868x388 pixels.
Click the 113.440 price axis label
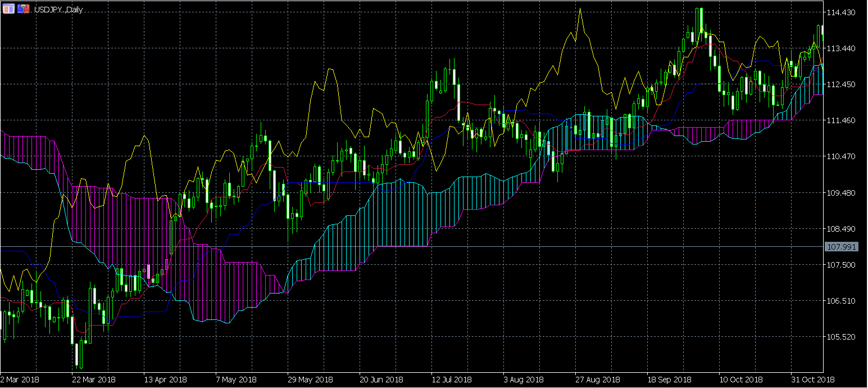(841, 48)
